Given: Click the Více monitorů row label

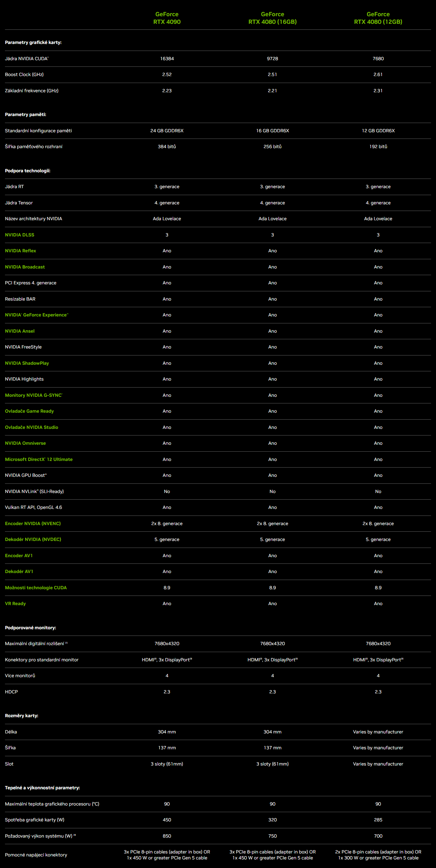Looking at the screenshot, I should pos(20,676).
